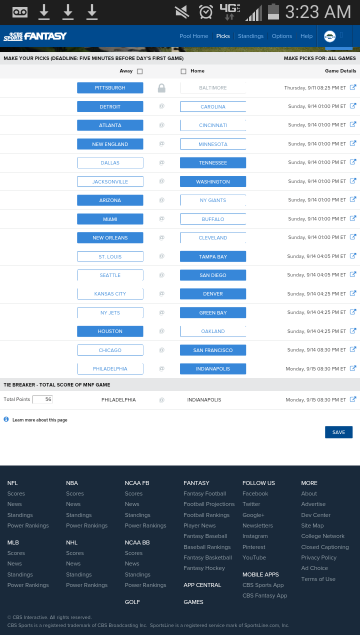The height and width of the screenshot is (640, 360).
Task: Open game details icon for Jacksonville at Washington
Action: click(x=353, y=181)
